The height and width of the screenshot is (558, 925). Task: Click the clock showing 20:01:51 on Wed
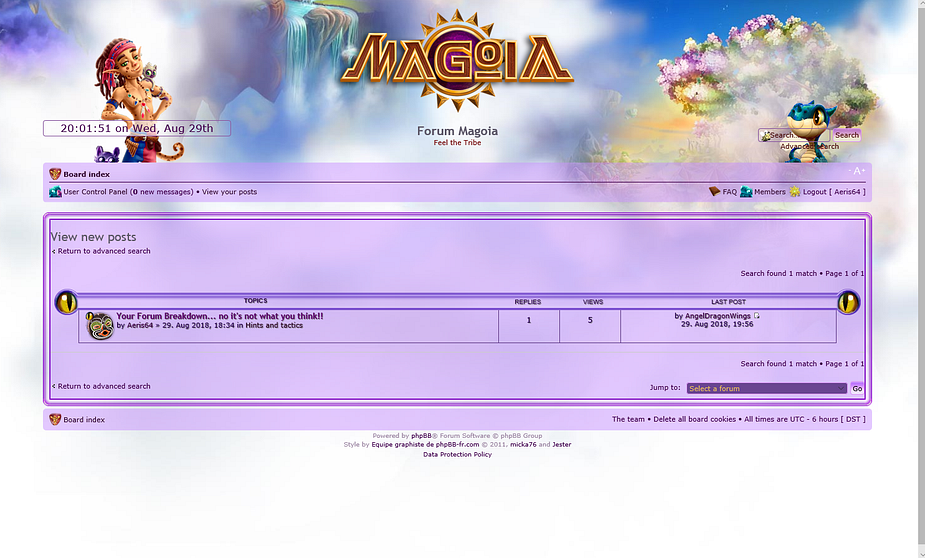(137, 129)
